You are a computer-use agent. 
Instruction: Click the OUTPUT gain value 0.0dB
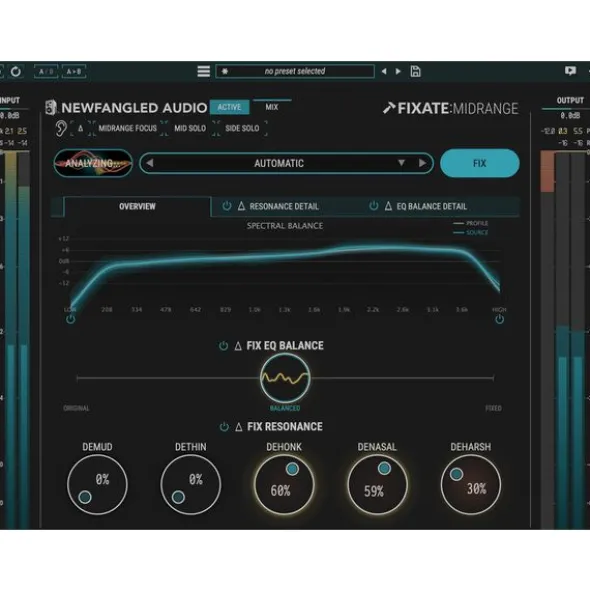(570, 116)
